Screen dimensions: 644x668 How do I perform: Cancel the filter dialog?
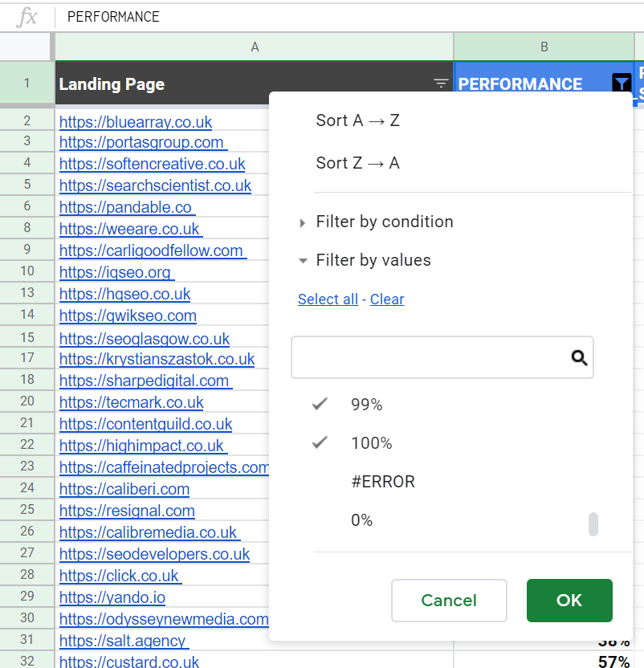449,601
